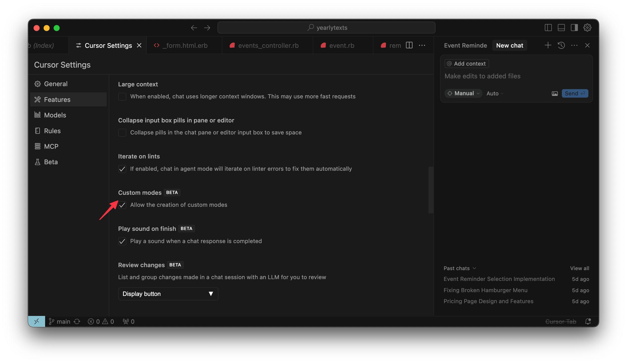Image resolution: width=627 pixels, height=364 pixels.
Task: Go back with the left arrow
Action: coord(194,28)
